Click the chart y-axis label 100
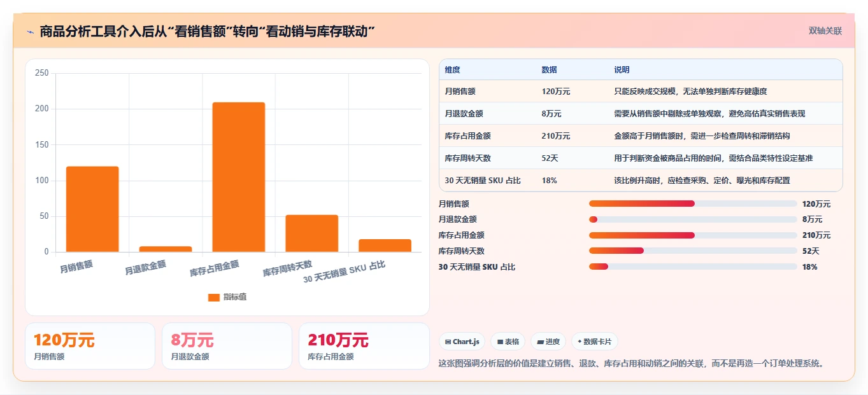The height and width of the screenshot is (395, 868). (x=41, y=181)
